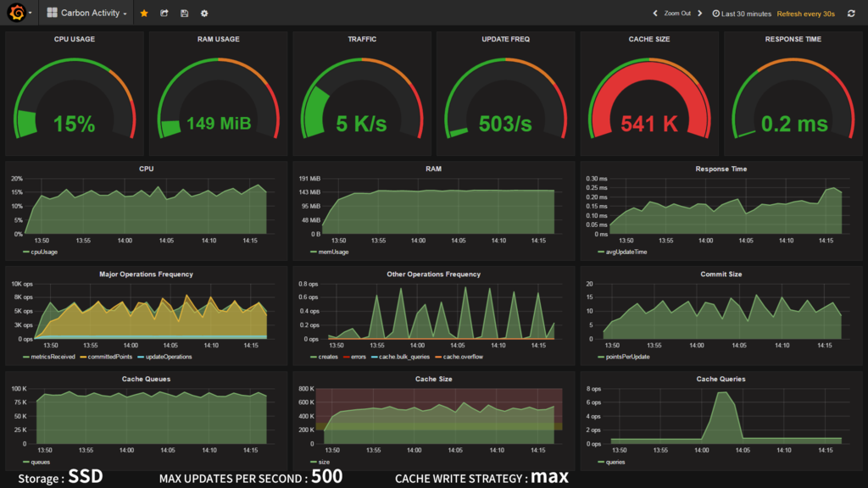
Task: Shift time range forward with right arrow
Action: [x=699, y=14]
